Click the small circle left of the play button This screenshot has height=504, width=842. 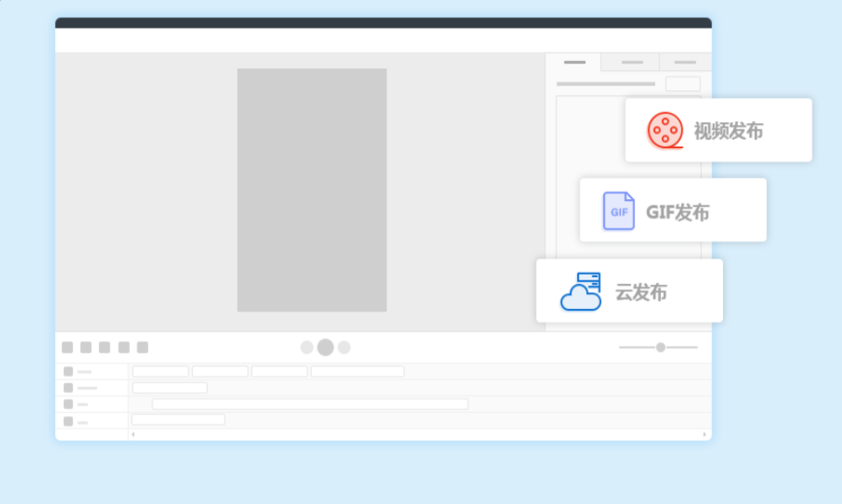(307, 347)
